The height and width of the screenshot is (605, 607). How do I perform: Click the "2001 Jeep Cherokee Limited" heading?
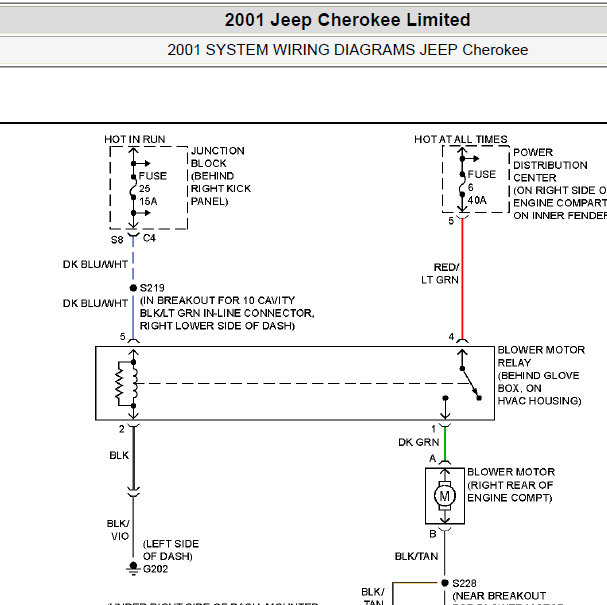point(347,20)
